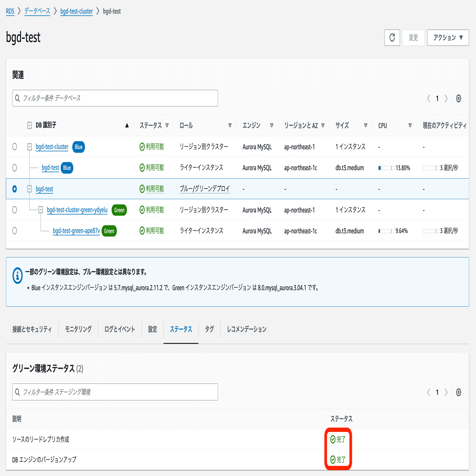The width and height of the screenshot is (476, 476).
Task: Open the レコメンデーション tab
Action: pyautogui.click(x=246, y=329)
